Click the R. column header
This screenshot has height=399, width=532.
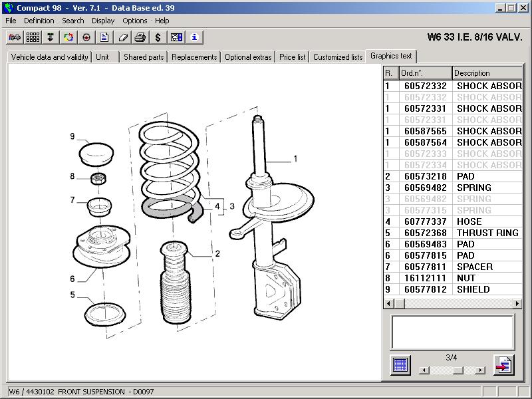[x=391, y=73]
